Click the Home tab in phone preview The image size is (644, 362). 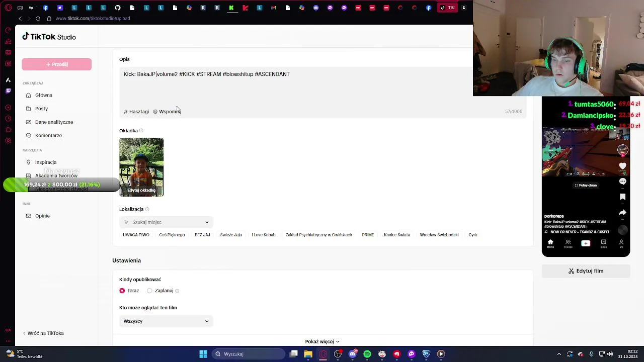550,244
